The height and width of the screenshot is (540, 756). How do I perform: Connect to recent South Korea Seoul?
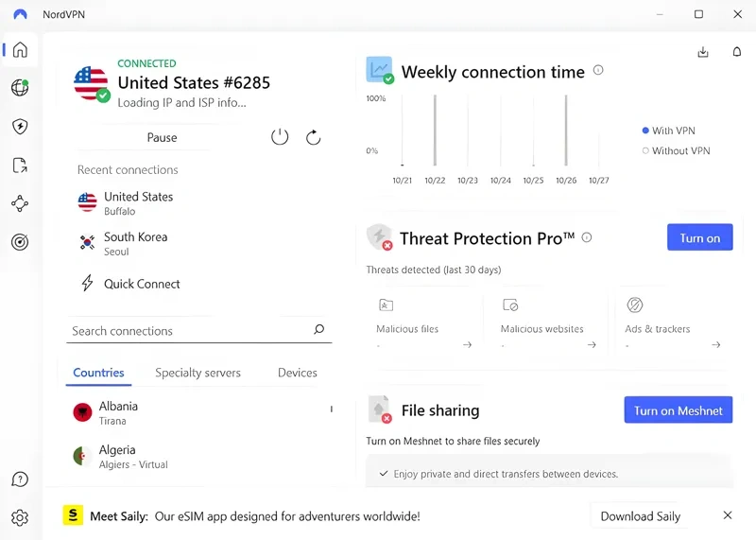click(198, 244)
